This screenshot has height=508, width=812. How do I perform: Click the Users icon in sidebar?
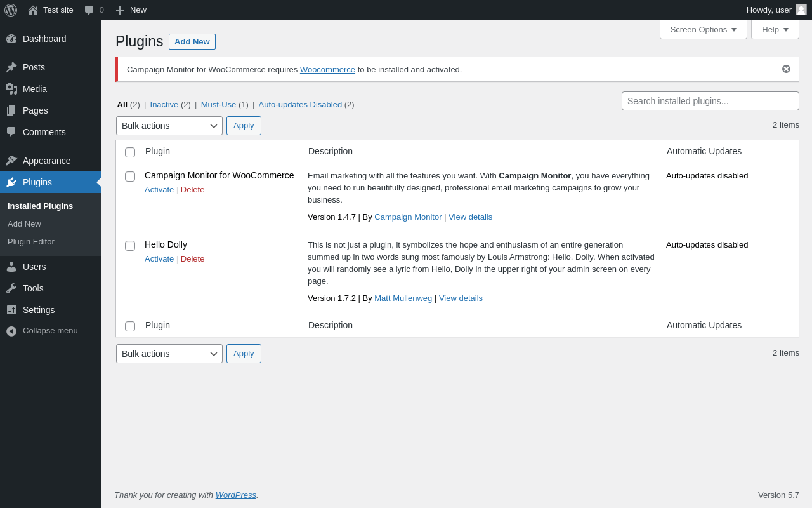coord(11,267)
